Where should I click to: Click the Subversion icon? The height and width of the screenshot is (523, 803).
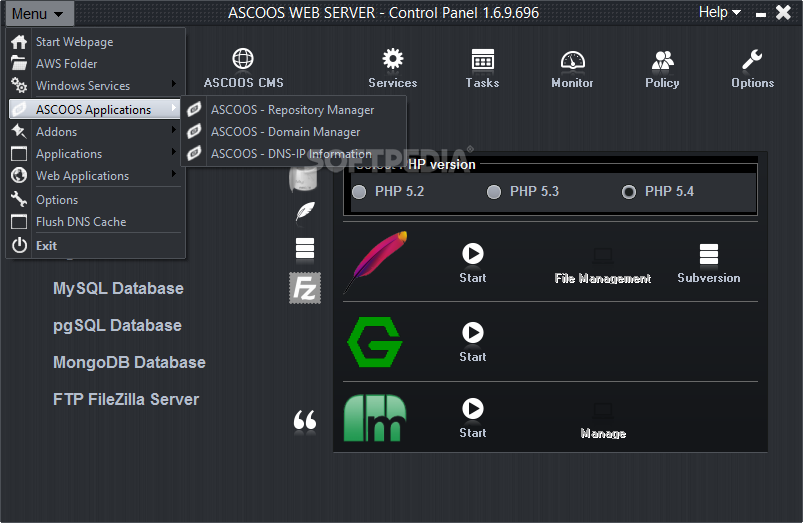[709, 255]
